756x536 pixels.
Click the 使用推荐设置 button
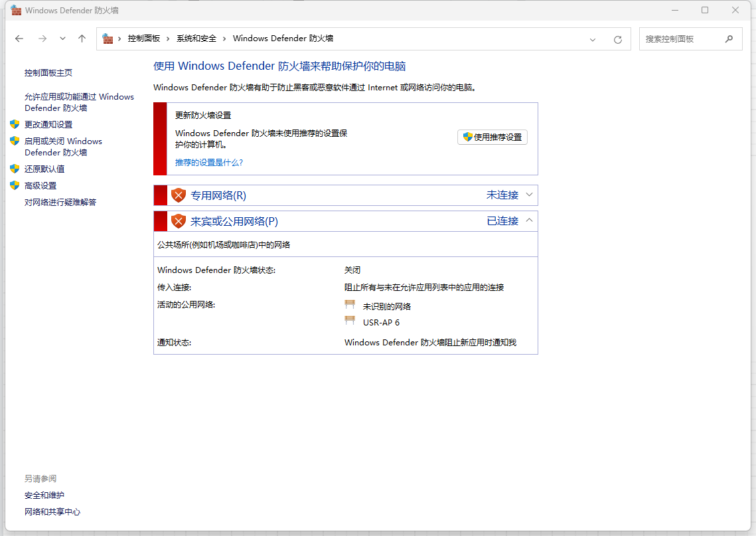(492, 137)
